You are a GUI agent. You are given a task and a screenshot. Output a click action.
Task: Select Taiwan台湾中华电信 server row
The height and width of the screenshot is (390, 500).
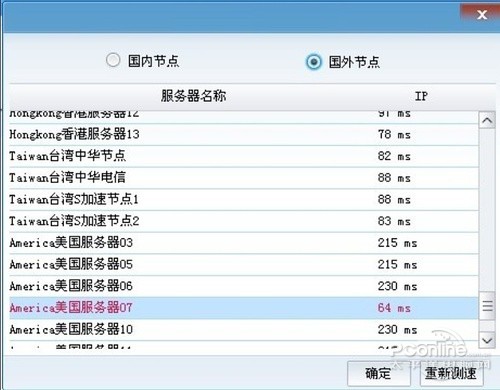click(x=244, y=178)
